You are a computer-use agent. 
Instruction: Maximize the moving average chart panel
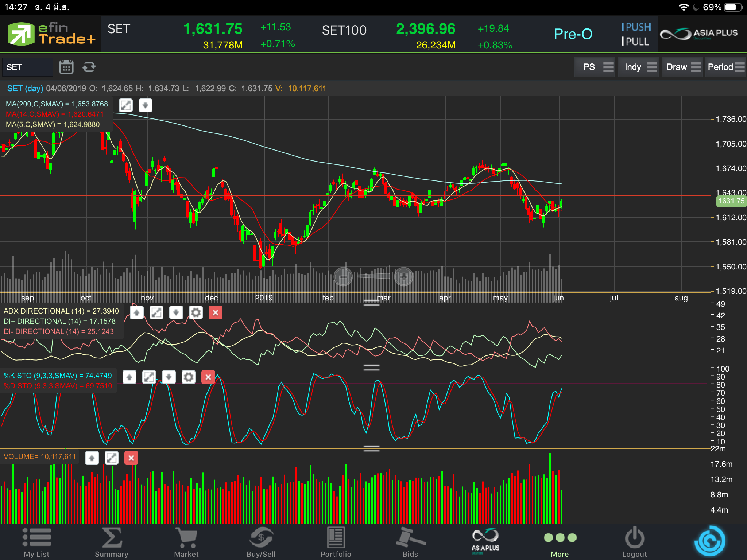click(x=126, y=106)
